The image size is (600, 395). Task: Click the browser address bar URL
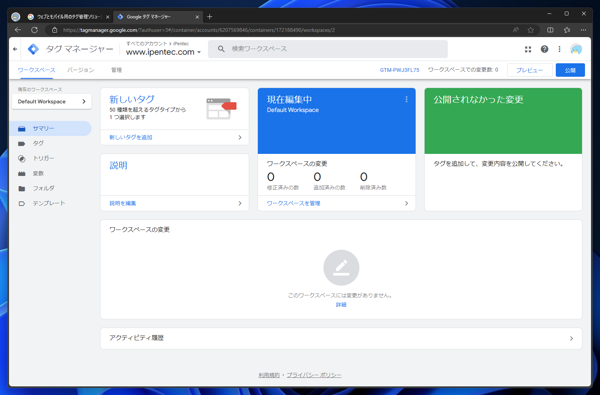click(199, 30)
